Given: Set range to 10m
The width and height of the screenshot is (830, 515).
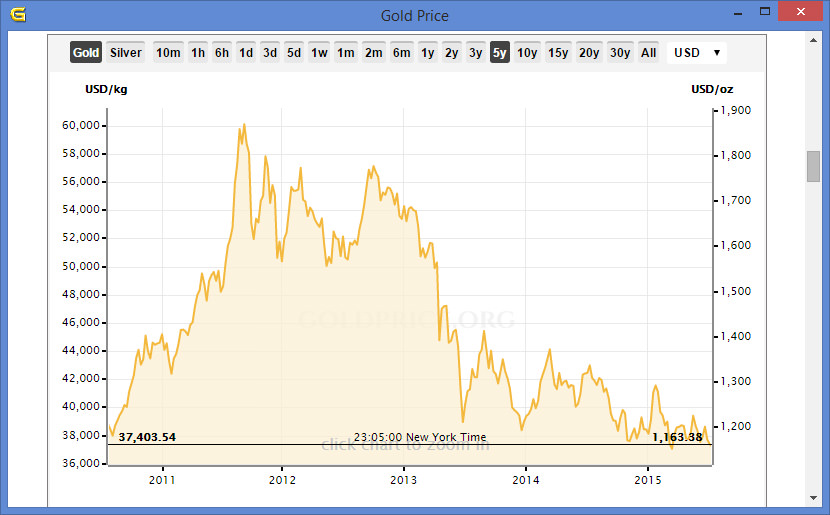Looking at the screenshot, I should click(x=168, y=53).
